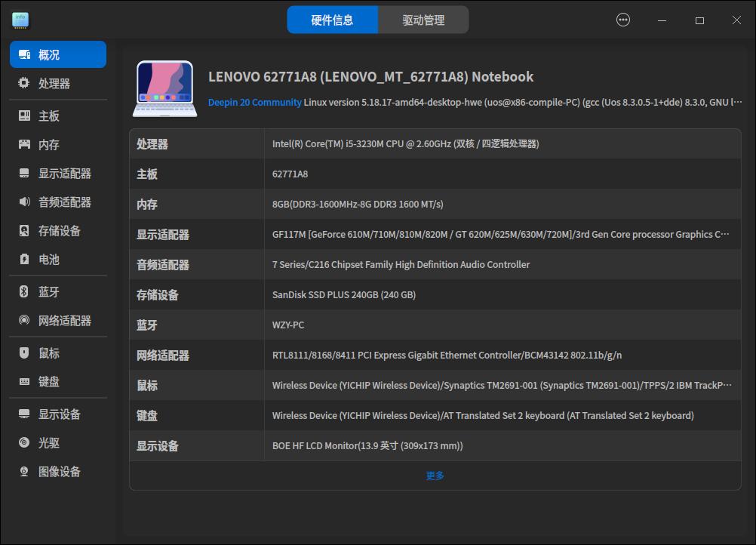This screenshot has width=756, height=545.
Task: Click the 处理器 row header in table
Action: click(152, 143)
